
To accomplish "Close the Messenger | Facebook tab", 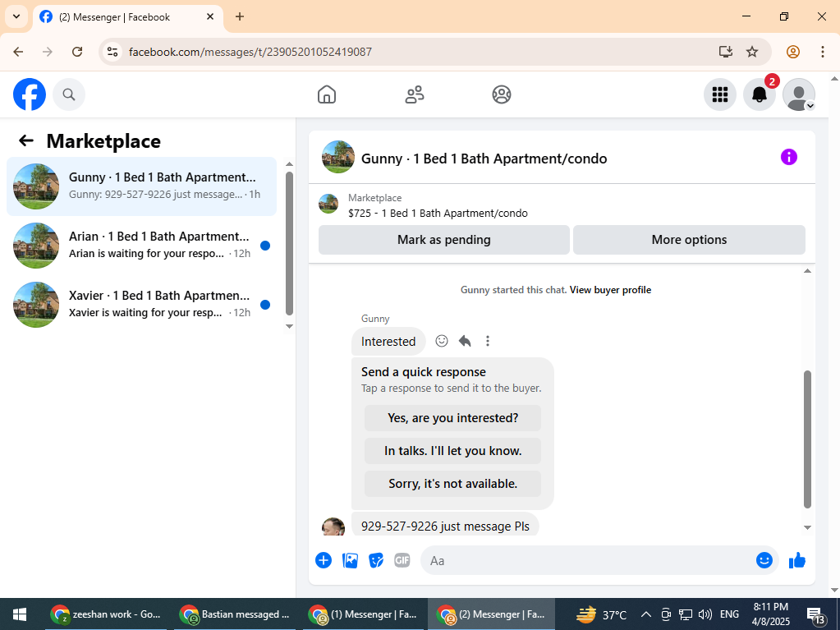I will click(210, 16).
